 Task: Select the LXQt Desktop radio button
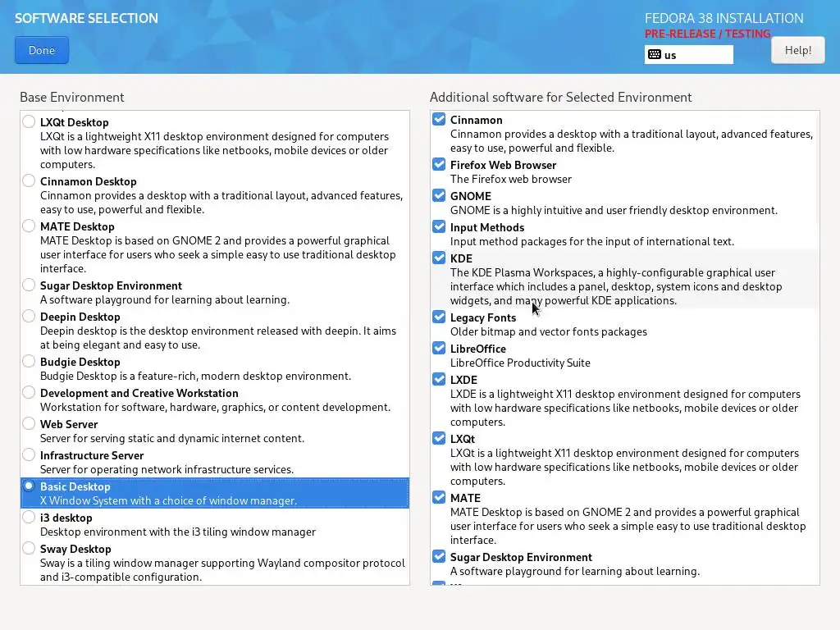(x=29, y=122)
